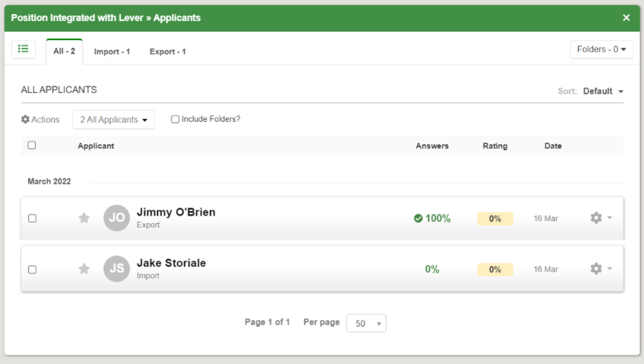
Task: Click Jake's 0% rating badge
Action: (x=495, y=269)
